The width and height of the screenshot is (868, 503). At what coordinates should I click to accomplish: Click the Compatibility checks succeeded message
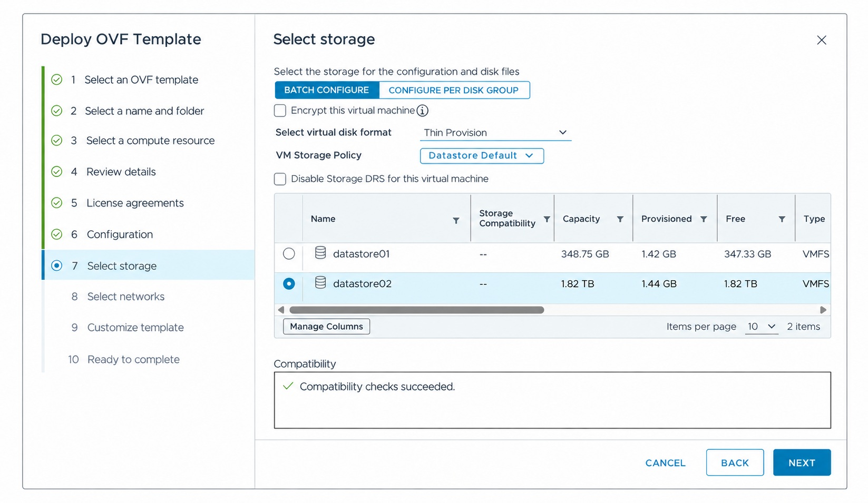[377, 387]
